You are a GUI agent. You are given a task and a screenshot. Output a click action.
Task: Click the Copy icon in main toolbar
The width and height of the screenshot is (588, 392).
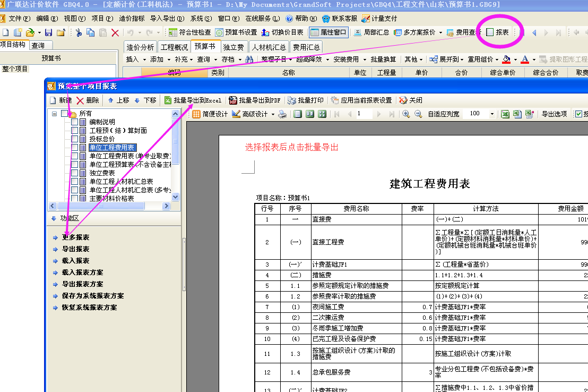point(90,33)
